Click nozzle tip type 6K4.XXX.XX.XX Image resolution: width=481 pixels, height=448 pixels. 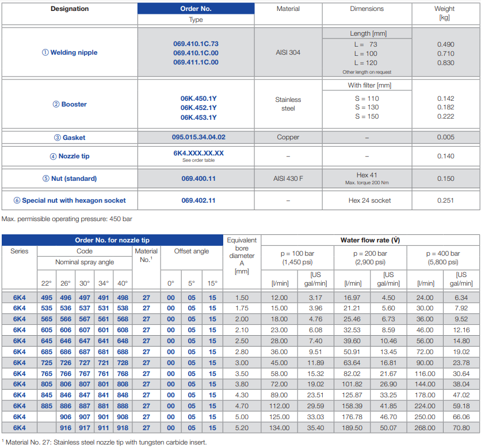198,153
